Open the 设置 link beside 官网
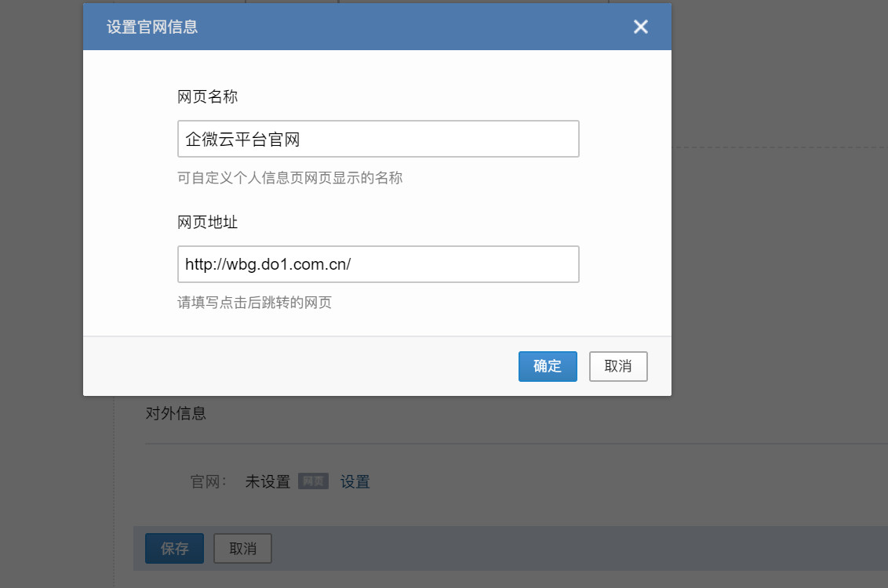 (x=355, y=481)
